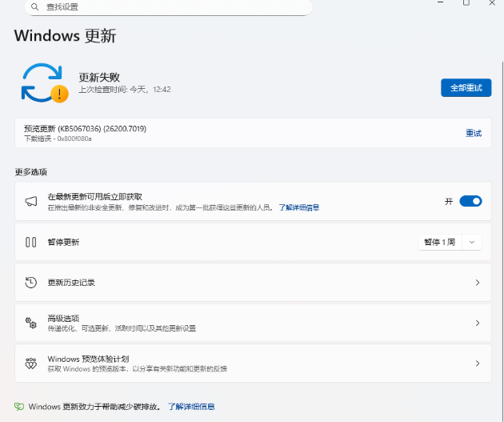504x422 pixels.
Task: Click the Windows Insider Program icon
Action: tap(31, 364)
